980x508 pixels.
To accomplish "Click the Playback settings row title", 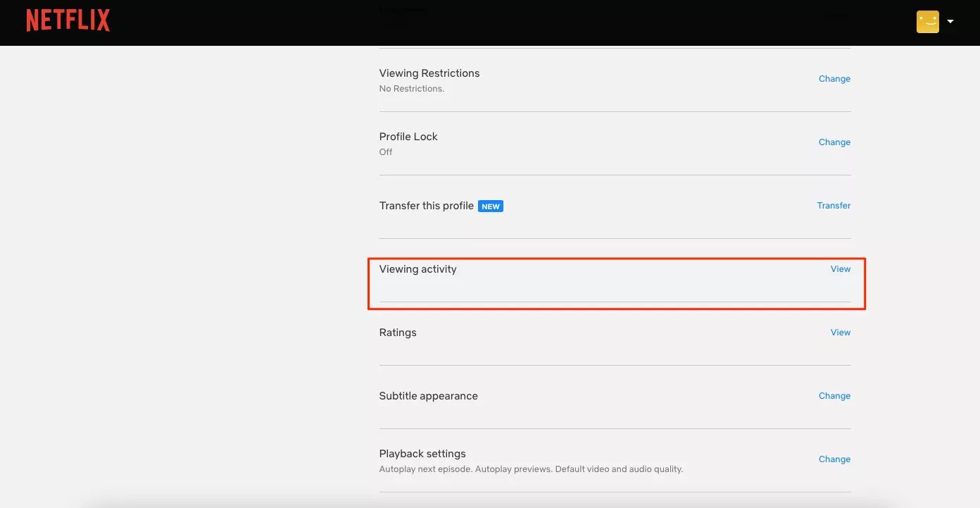I will [x=422, y=454].
